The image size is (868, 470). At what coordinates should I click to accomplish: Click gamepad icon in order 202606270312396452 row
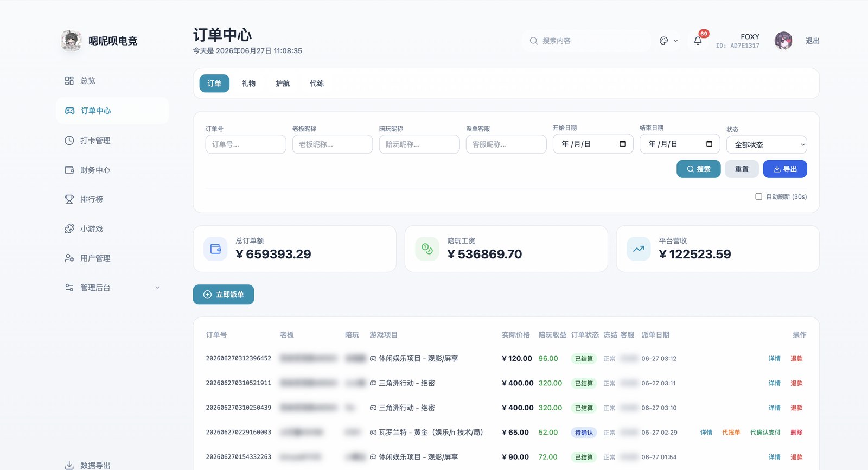click(x=373, y=359)
